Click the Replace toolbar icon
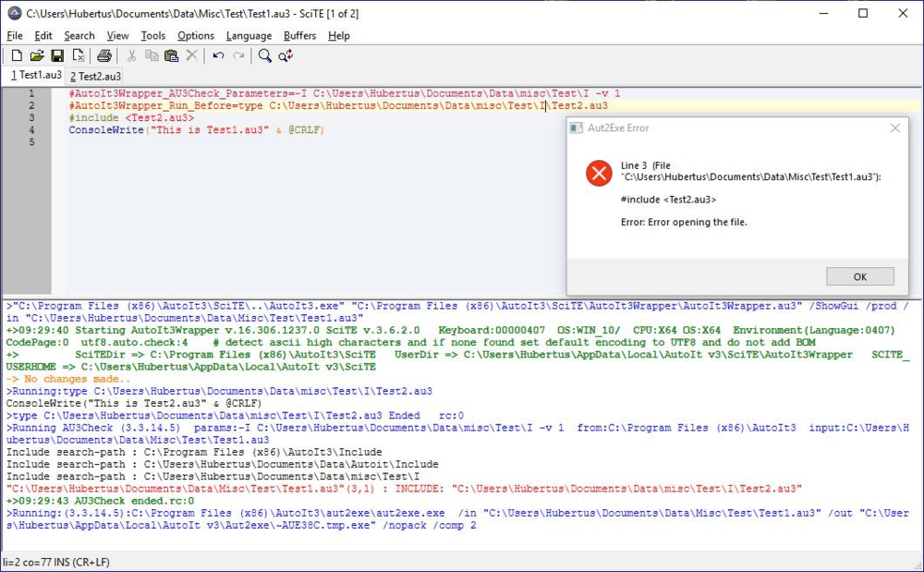This screenshot has width=924, height=572. pyautogui.click(x=286, y=56)
